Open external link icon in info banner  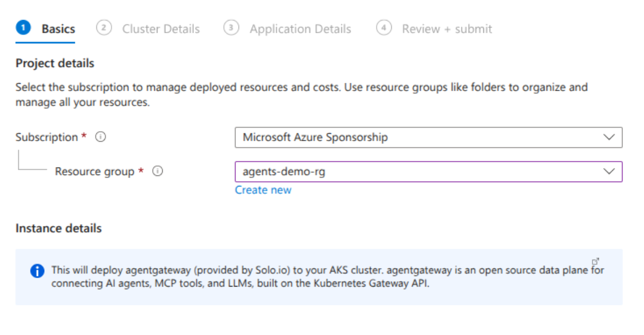pyautogui.click(x=596, y=261)
